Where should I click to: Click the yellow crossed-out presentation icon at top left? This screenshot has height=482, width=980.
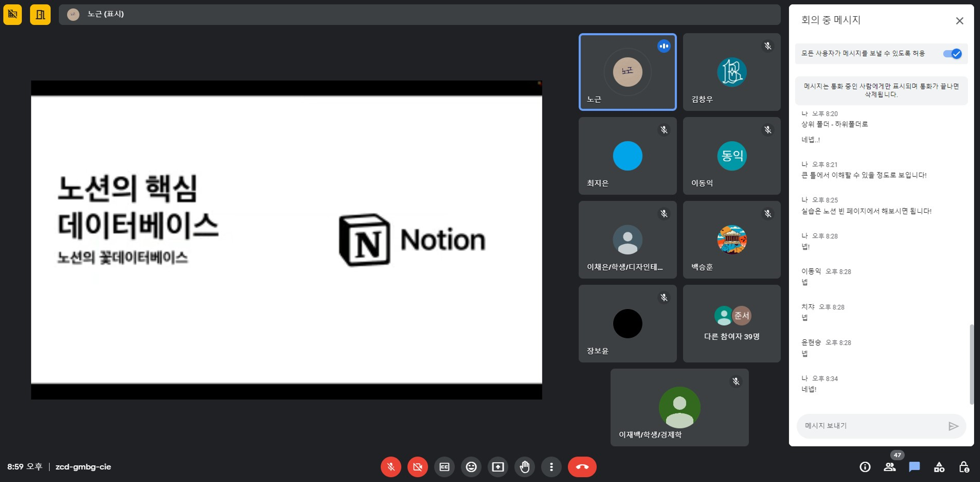(13, 14)
